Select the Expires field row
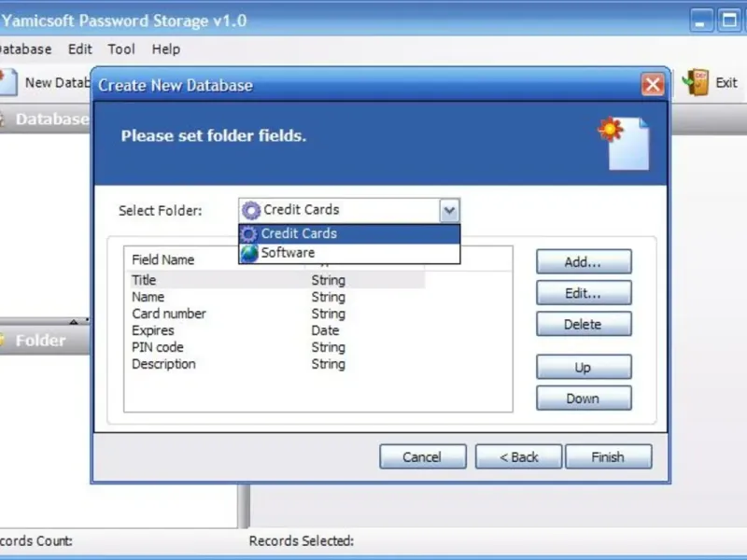Image resolution: width=747 pixels, height=560 pixels. [x=276, y=330]
